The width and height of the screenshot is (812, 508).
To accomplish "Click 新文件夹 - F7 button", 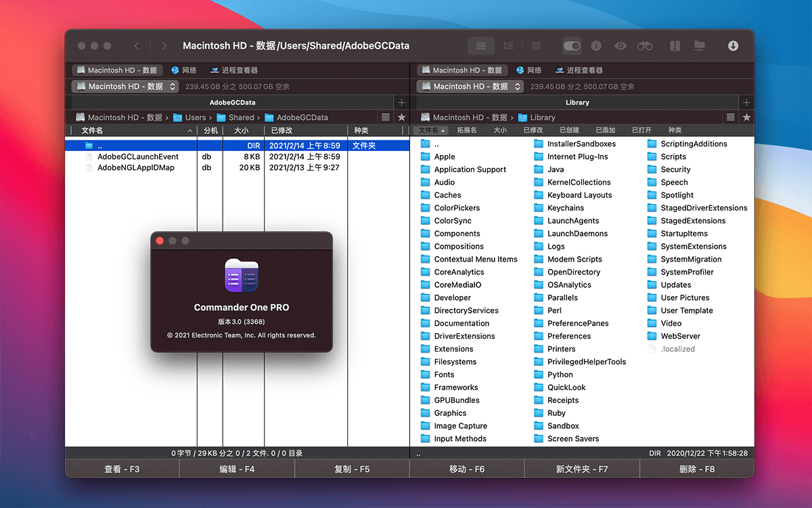I will [582, 469].
